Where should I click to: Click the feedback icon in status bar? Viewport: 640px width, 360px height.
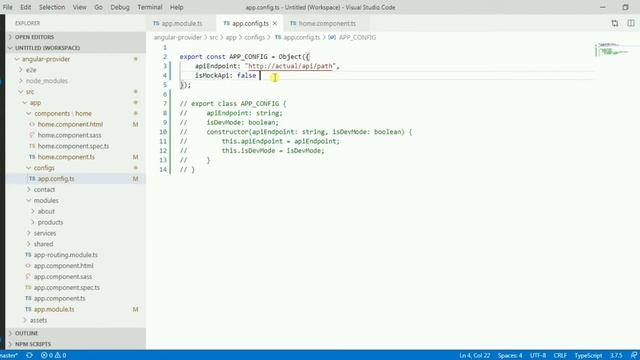633,356
